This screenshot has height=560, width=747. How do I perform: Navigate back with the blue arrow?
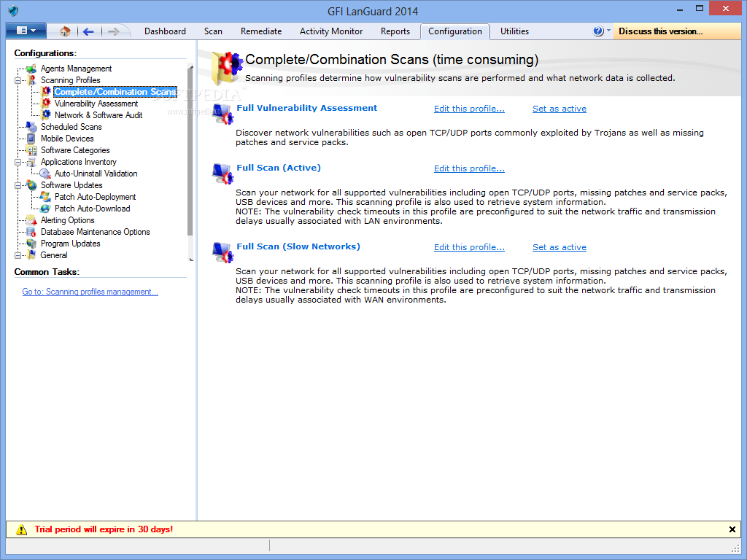click(88, 32)
